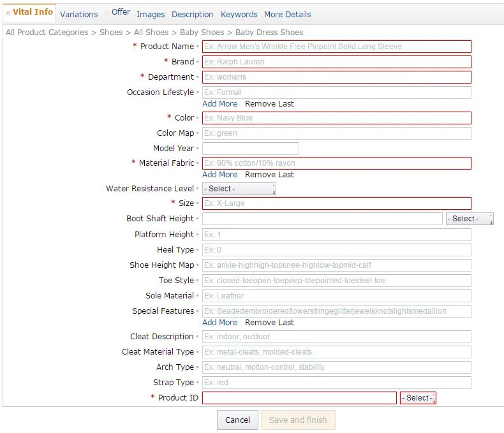Switch to the Description tab
Viewport: 504px width, 433px height.
coord(192,14)
